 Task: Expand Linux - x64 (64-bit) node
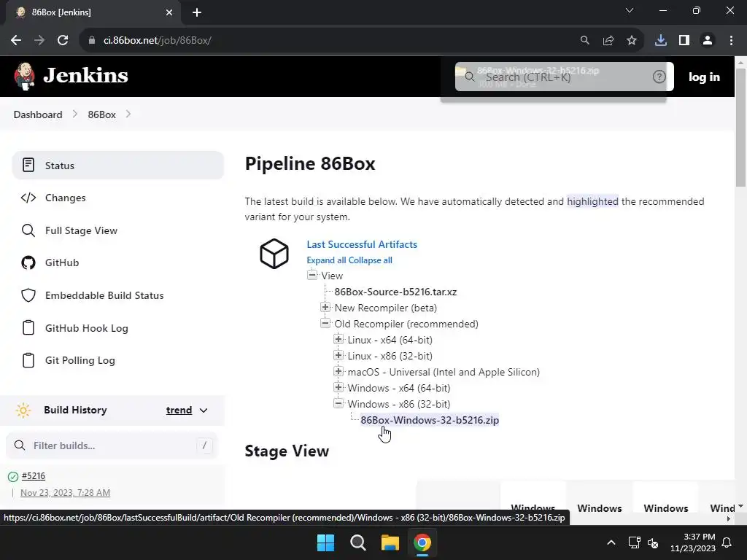(x=338, y=339)
